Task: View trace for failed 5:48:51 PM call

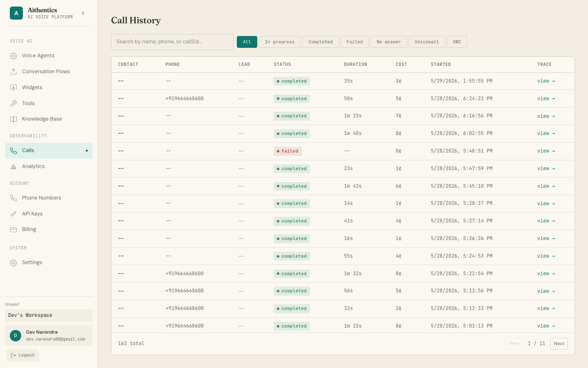Action: point(546,151)
